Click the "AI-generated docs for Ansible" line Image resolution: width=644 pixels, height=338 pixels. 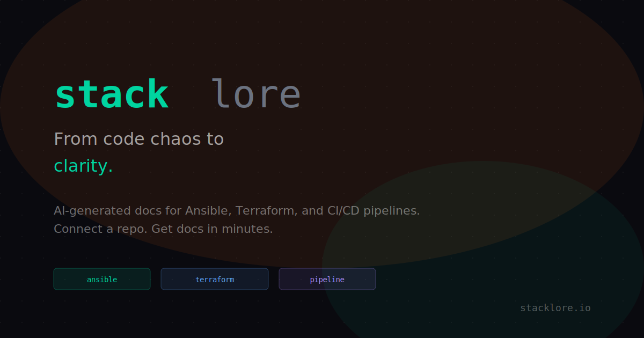[x=237, y=211]
